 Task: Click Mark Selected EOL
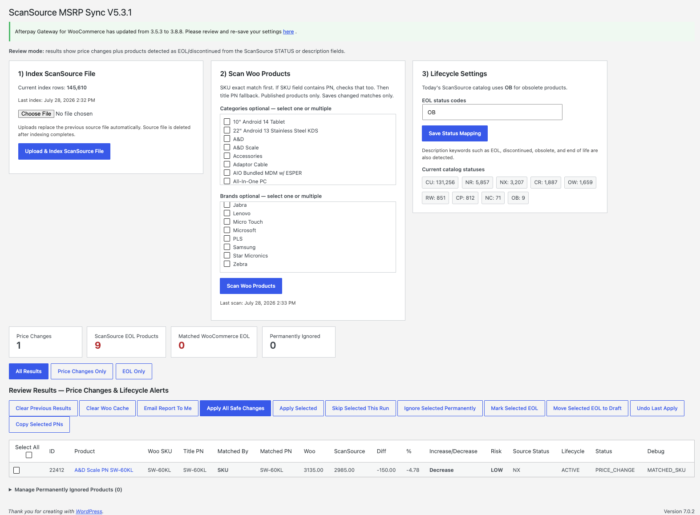click(x=514, y=408)
